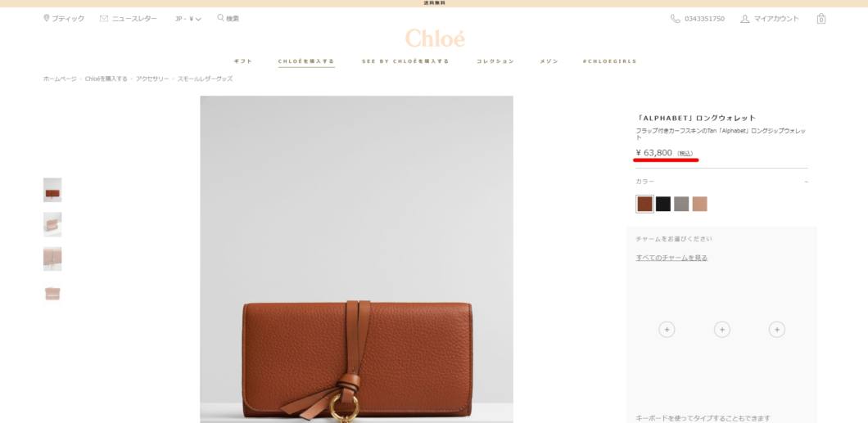Choose the gray color swatch
The width and height of the screenshot is (868, 423).
click(681, 204)
